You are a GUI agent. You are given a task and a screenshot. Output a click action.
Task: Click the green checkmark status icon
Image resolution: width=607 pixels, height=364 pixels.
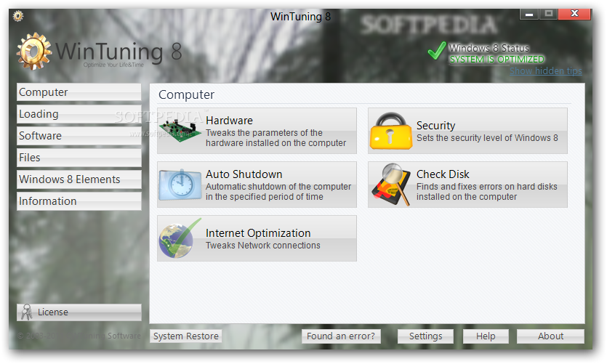tap(437, 51)
